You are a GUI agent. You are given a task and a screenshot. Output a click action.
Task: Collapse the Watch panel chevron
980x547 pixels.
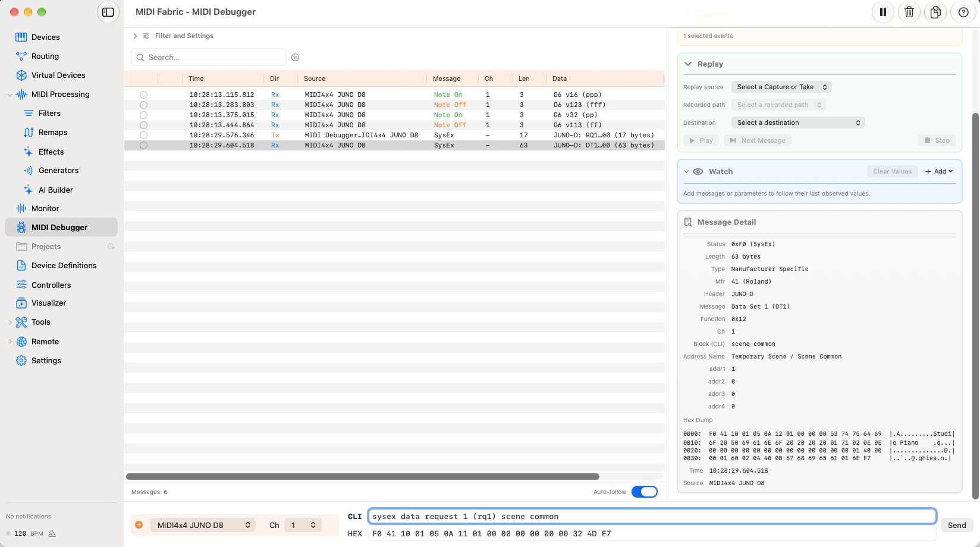686,171
